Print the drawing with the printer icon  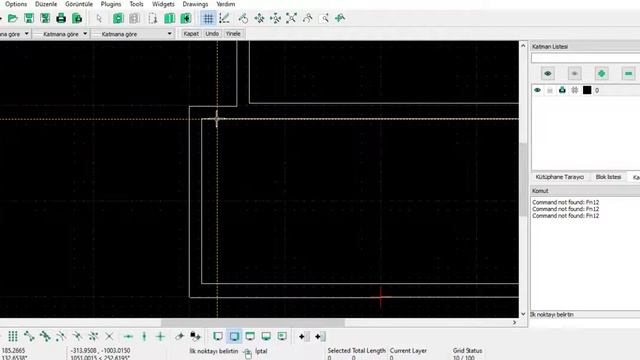(61, 18)
